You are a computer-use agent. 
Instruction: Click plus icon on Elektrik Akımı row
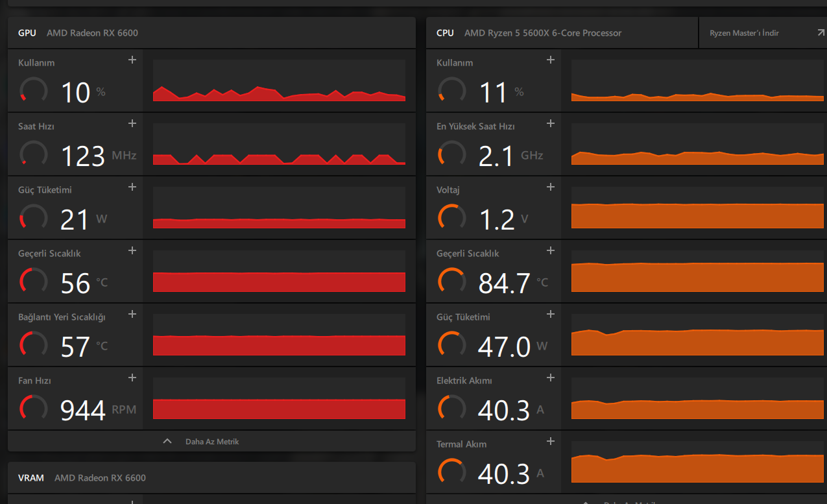pyautogui.click(x=551, y=378)
